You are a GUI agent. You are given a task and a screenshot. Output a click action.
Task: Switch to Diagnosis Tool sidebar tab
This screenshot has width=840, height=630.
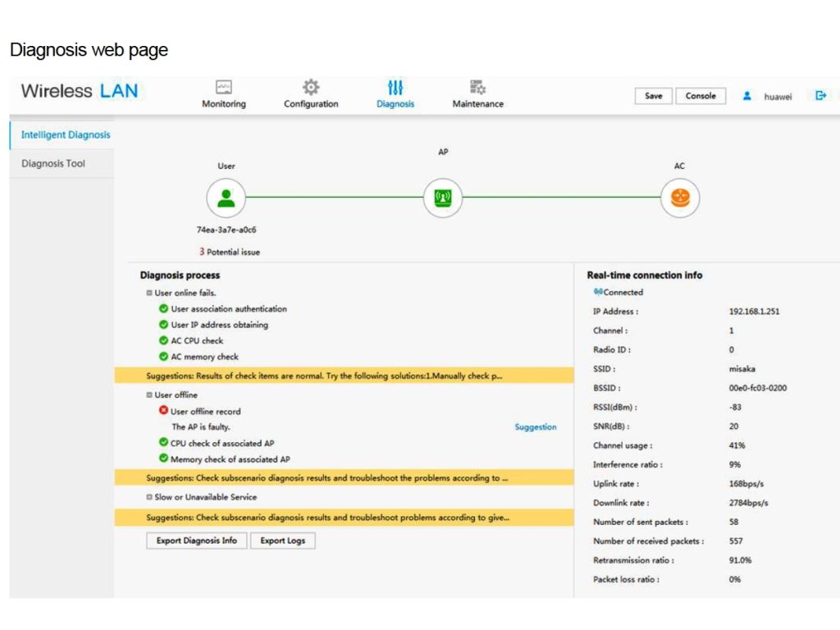(53, 163)
